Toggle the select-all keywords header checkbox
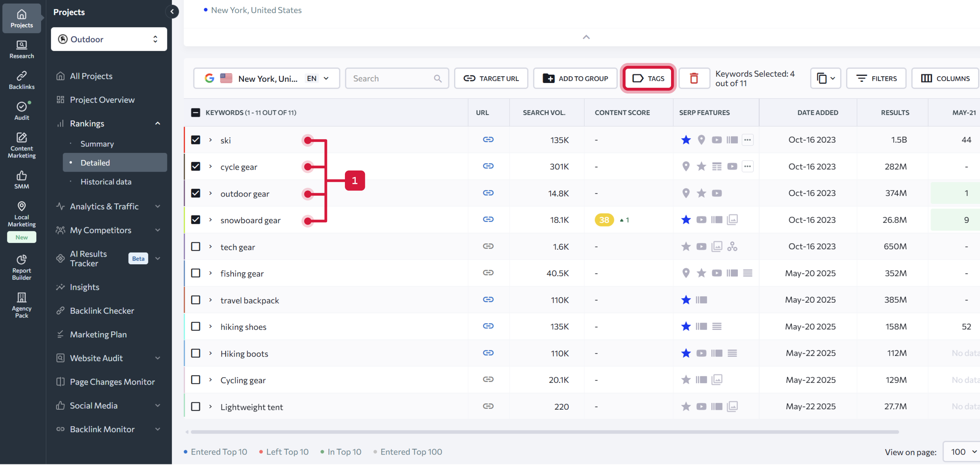The image size is (980, 465). tap(196, 113)
